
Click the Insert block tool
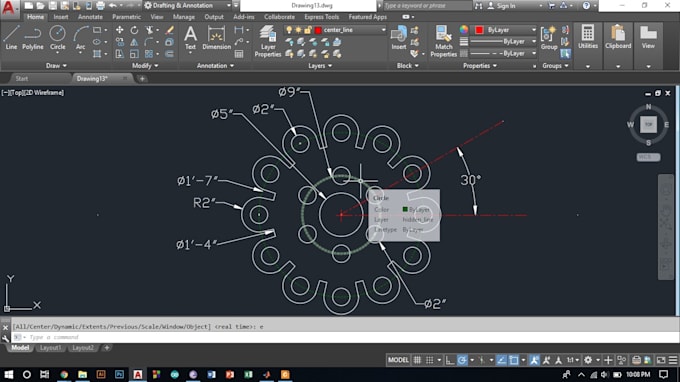click(399, 37)
